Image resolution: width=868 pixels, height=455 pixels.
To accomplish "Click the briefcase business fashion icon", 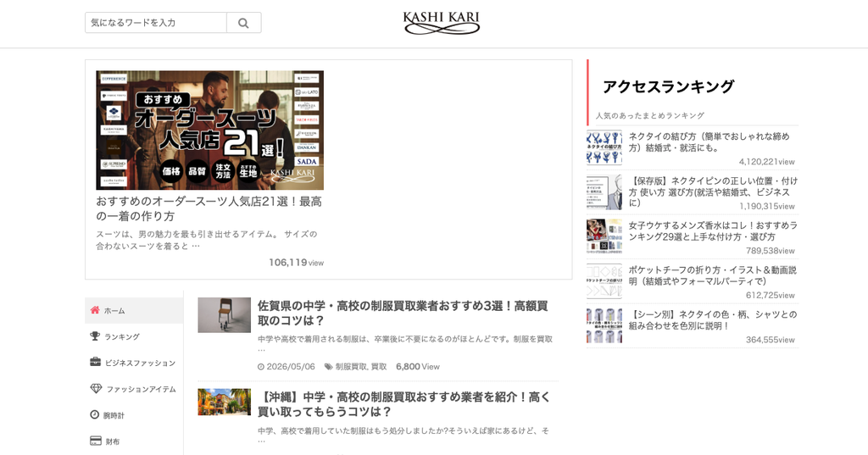I will pos(95,362).
